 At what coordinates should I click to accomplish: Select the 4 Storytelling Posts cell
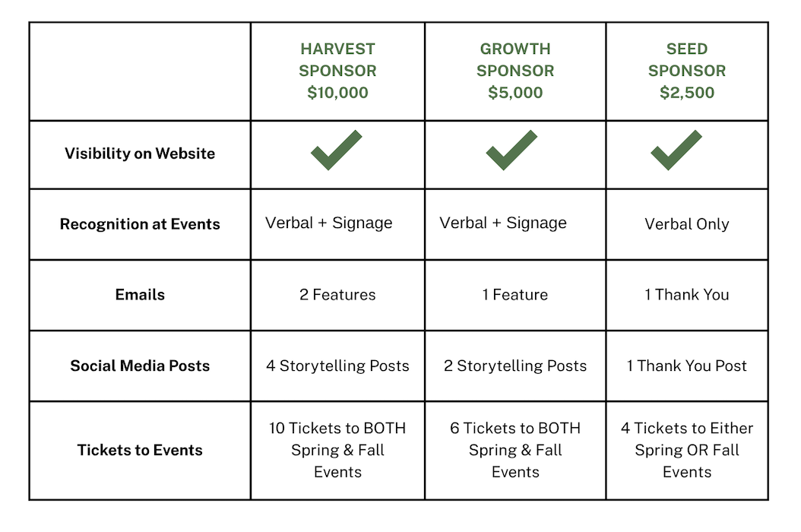[x=337, y=366]
